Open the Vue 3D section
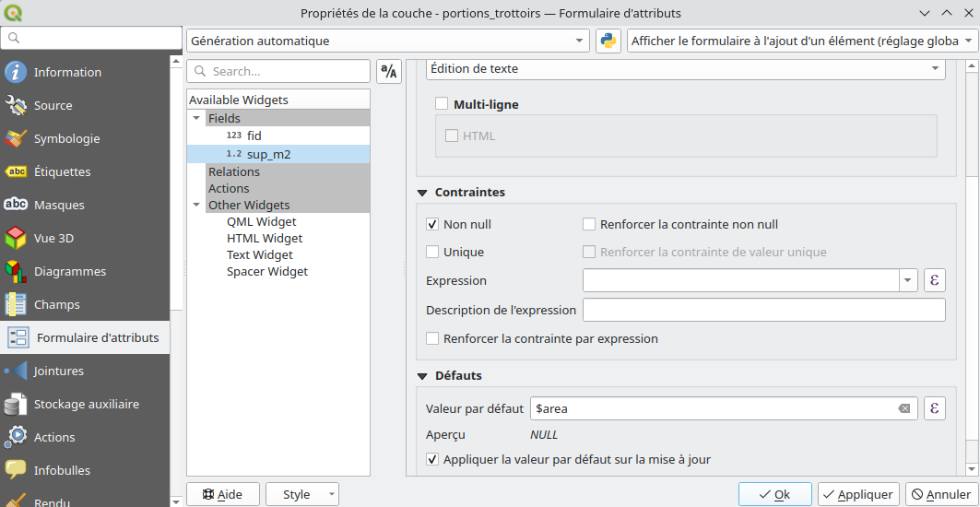980x507 pixels. pos(53,238)
